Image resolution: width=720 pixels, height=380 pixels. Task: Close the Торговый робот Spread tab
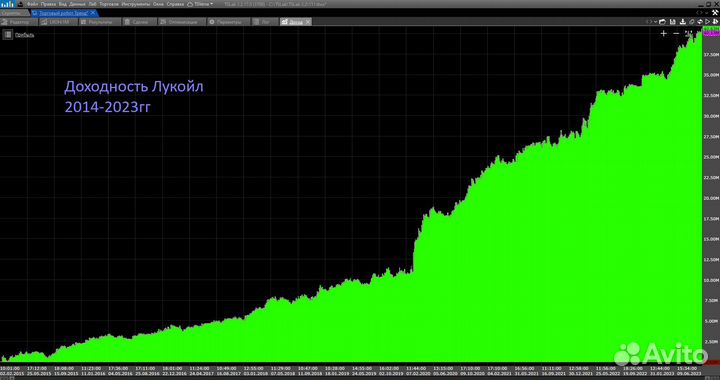click(x=93, y=13)
